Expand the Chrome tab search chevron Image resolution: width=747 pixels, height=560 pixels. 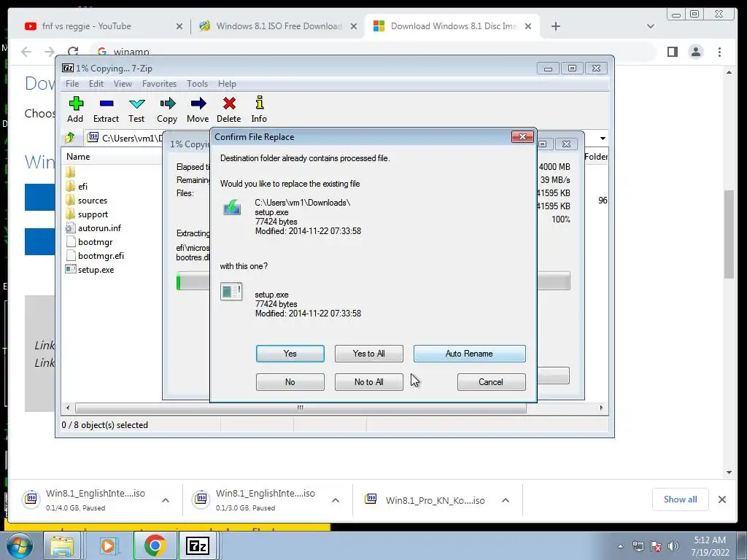(x=650, y=26)
